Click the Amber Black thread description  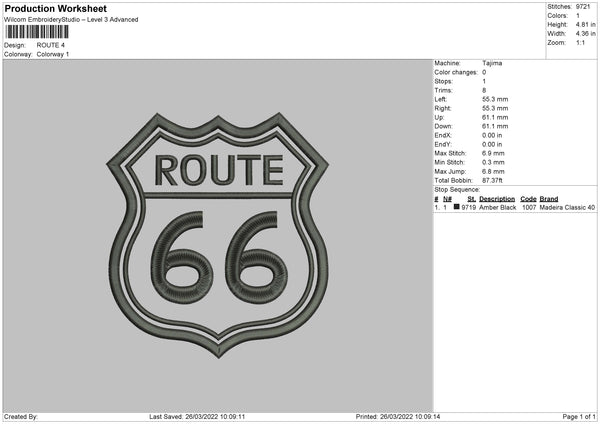coord(497,208)
